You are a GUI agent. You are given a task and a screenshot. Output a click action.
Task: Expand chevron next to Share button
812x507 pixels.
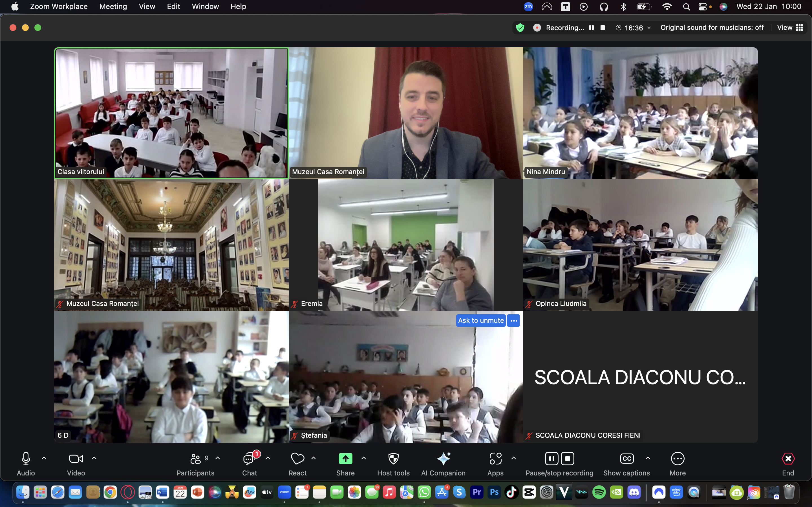click(363, 458)
